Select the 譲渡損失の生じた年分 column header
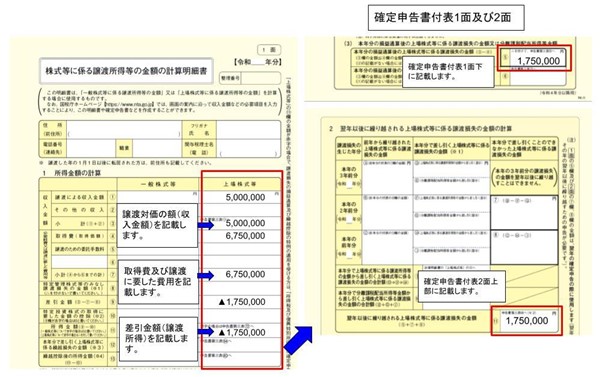Image resolution: width=602 pixels, height=377 pixels. pos(348,147)
